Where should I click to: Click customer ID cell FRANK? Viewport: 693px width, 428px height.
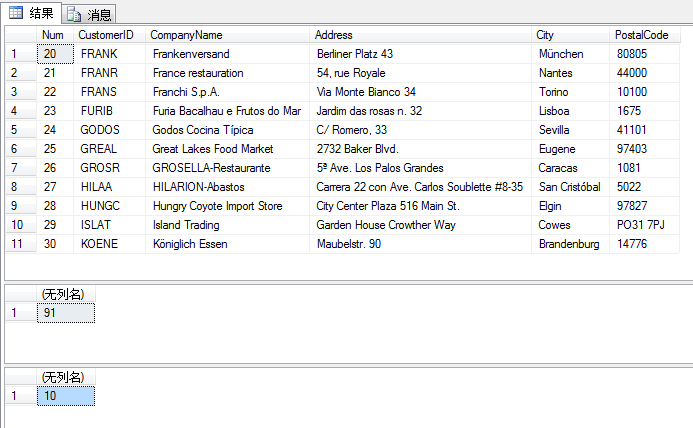point(109,54)
